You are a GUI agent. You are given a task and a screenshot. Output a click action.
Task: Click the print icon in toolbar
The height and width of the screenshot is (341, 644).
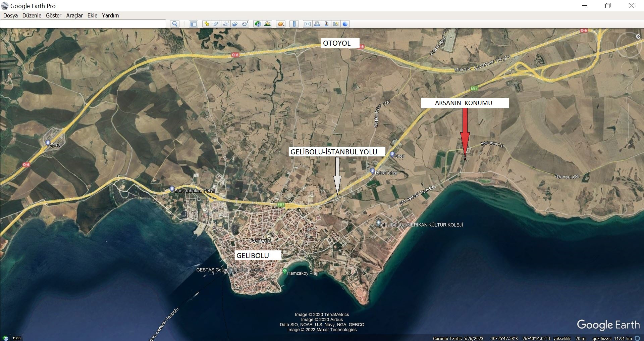point(317,24)
